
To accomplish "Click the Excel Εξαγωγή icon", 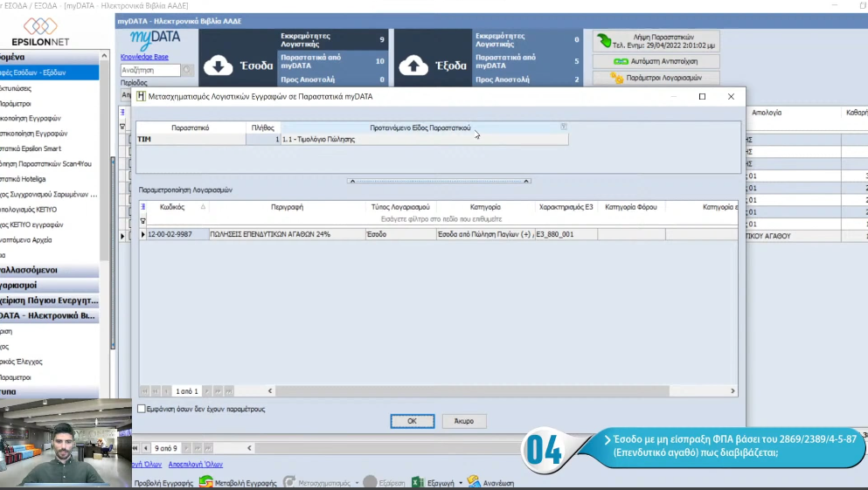I will [418, 483].
